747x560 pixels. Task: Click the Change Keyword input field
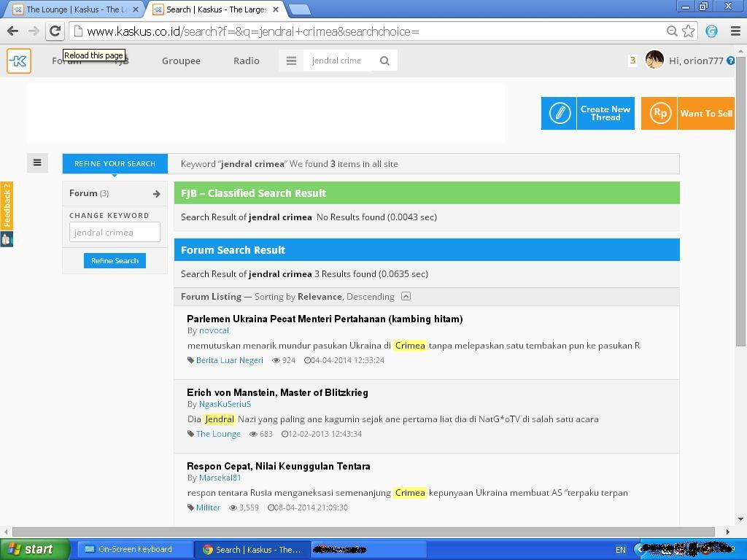[x=115, y=233]
